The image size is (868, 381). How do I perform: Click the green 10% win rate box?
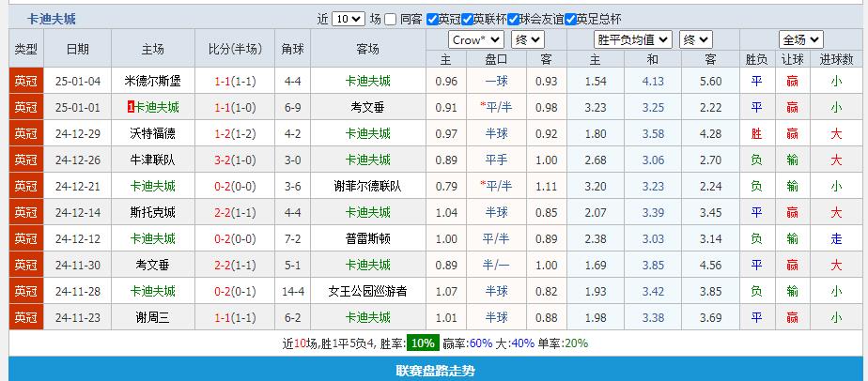(422, 343)
